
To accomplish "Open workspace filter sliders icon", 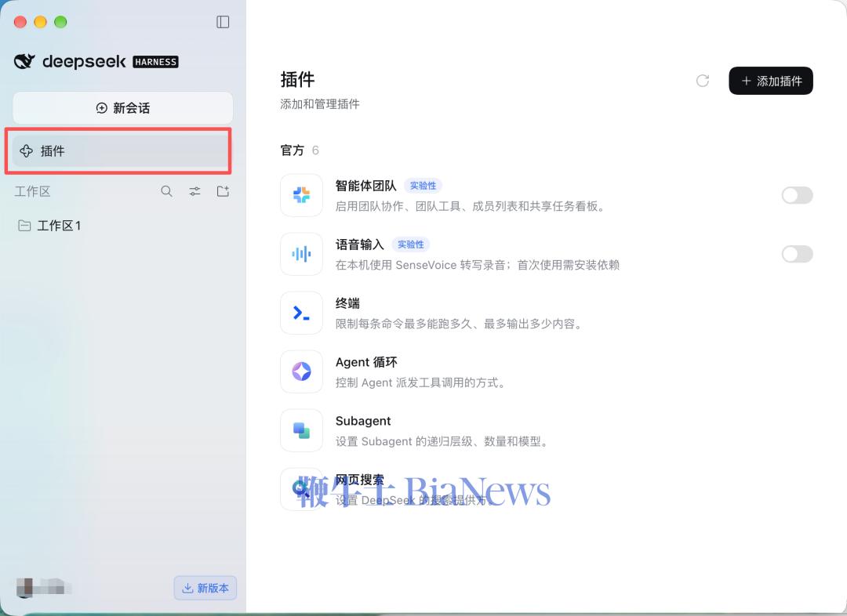I will (x=194, y=191).
